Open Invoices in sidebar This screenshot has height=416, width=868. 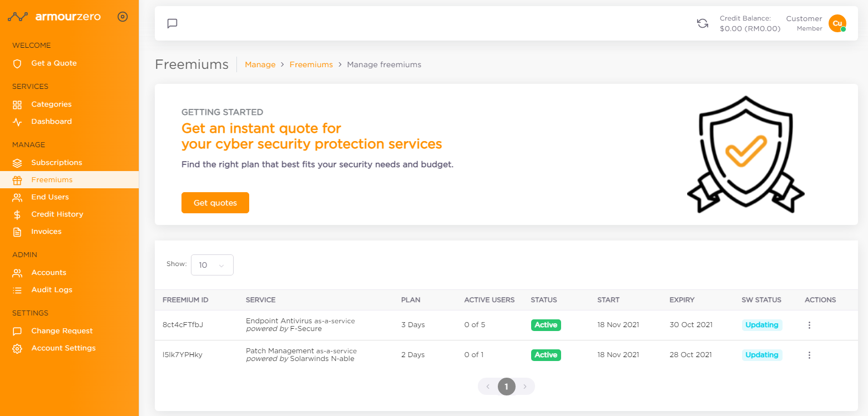[69, 232]
